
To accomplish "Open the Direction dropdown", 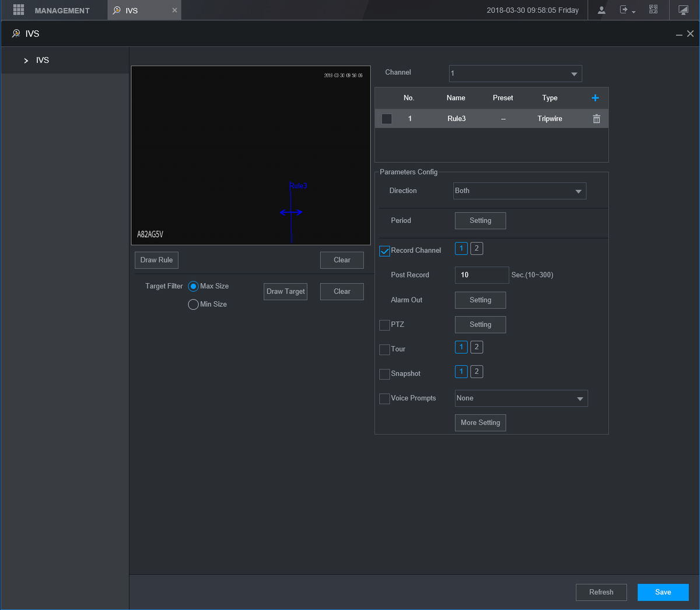I will [519, 191].
